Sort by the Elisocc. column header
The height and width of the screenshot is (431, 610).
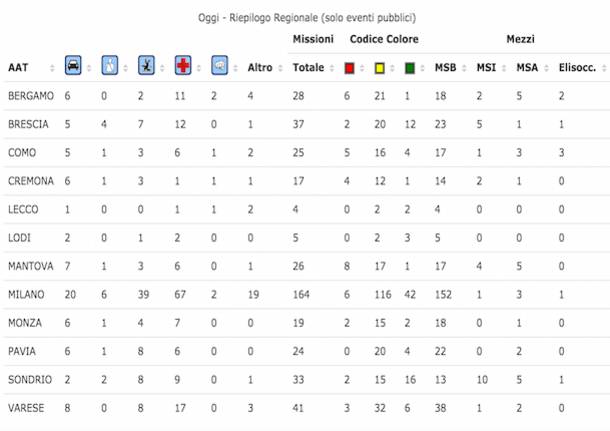click(x=577, y=68)
